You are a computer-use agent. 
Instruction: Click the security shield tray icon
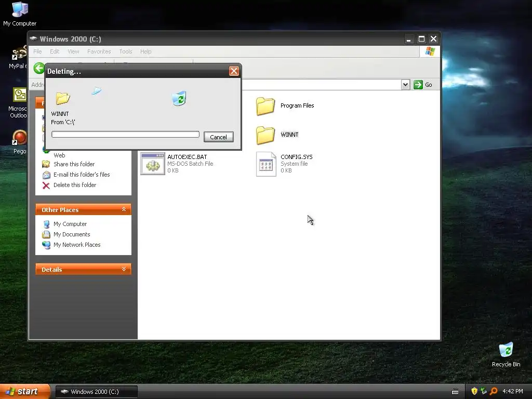tap(474, 391)
